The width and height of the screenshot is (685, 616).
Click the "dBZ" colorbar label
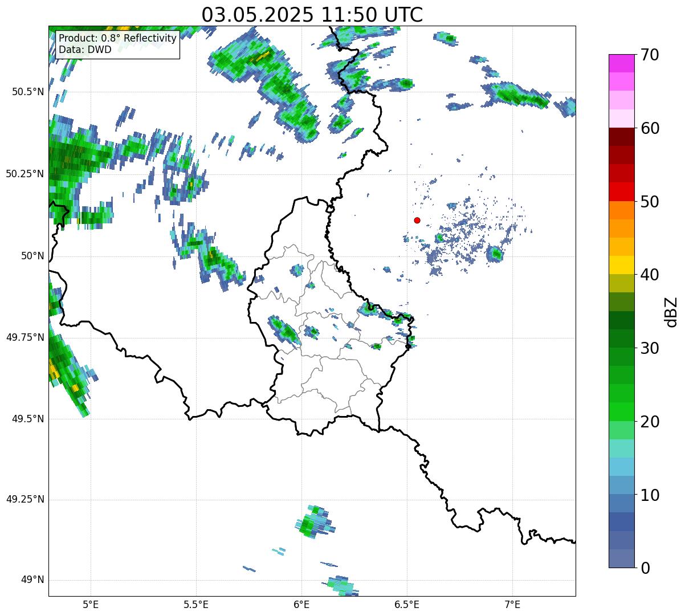tap(671, 311)
